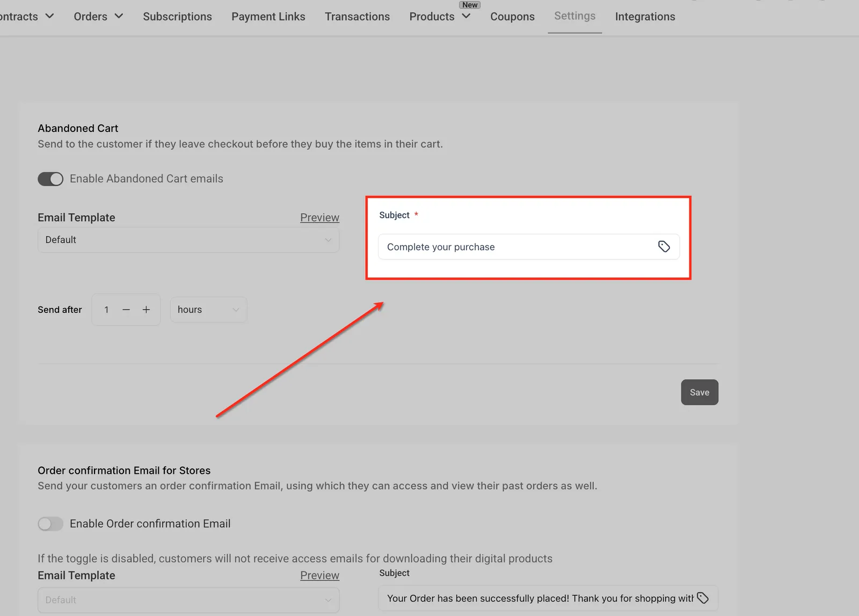Open Payment Links tab
Image resolution: width=859 pixels, height=616 pixels.
coord(268,17)
